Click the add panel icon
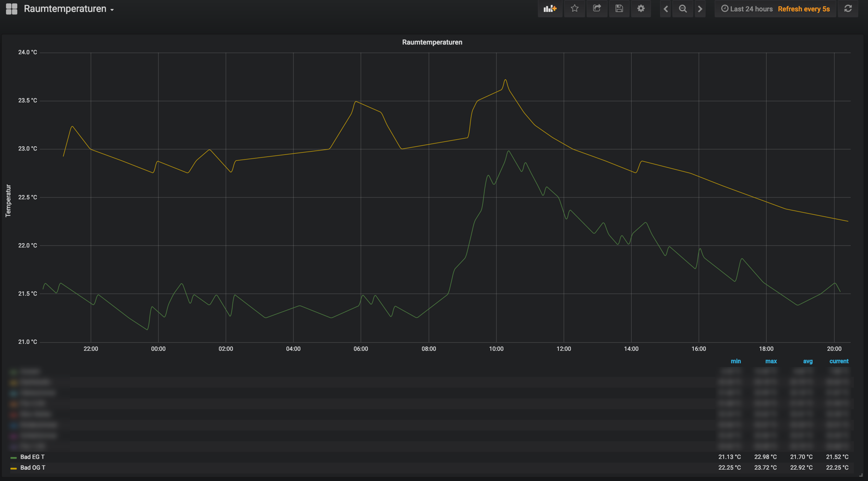Screen dimensions: 868x481 click(550, 9)
